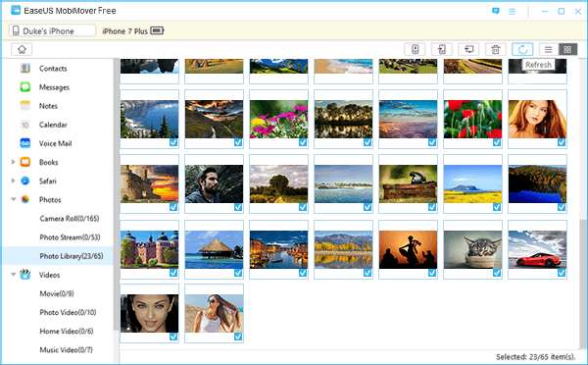Click the EaseUS MobiMover app logo

(x=16, y=11)
